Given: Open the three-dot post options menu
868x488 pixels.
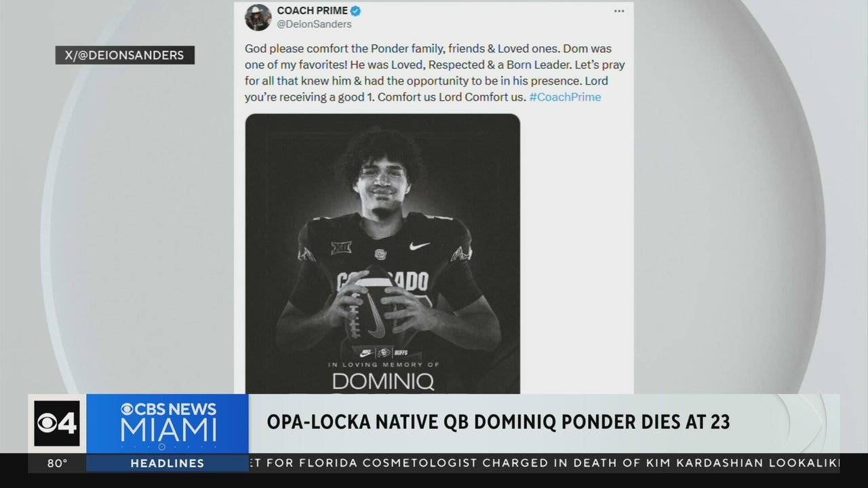Looking at the screenshot, I should (x=618, y=11).
